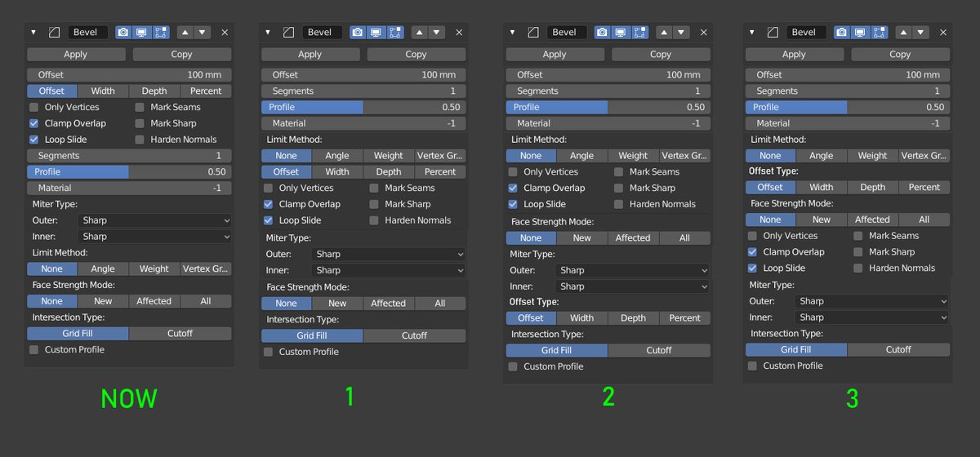This screenshot has width=980, height=457.
Task: Click Material value field in panel 1
Action: 363,123
